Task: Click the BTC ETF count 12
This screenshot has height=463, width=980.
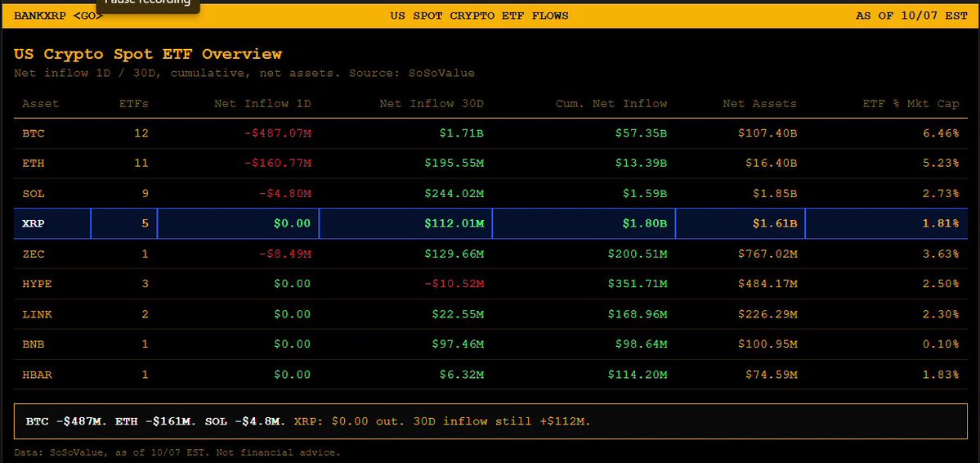Action: [x=141, y=133]
